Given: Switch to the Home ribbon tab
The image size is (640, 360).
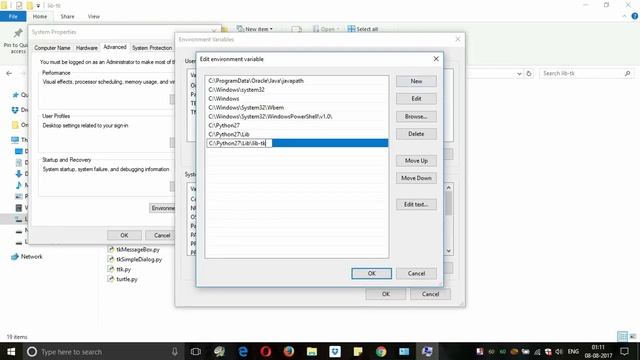Looking at the screenshot, I should pyautogui.click(x=40, y=16).
